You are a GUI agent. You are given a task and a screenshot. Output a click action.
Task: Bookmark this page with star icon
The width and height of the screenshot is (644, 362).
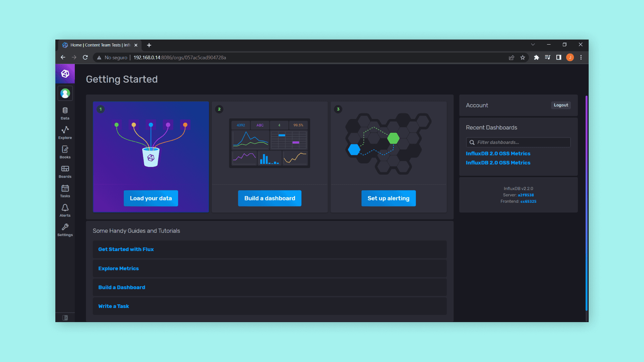click(523, 58)
